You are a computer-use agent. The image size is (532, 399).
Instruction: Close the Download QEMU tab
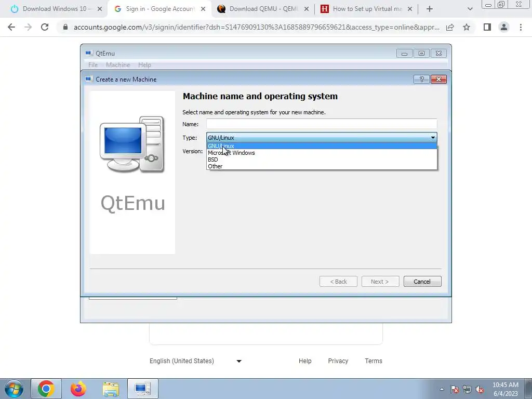click(307, 9)
